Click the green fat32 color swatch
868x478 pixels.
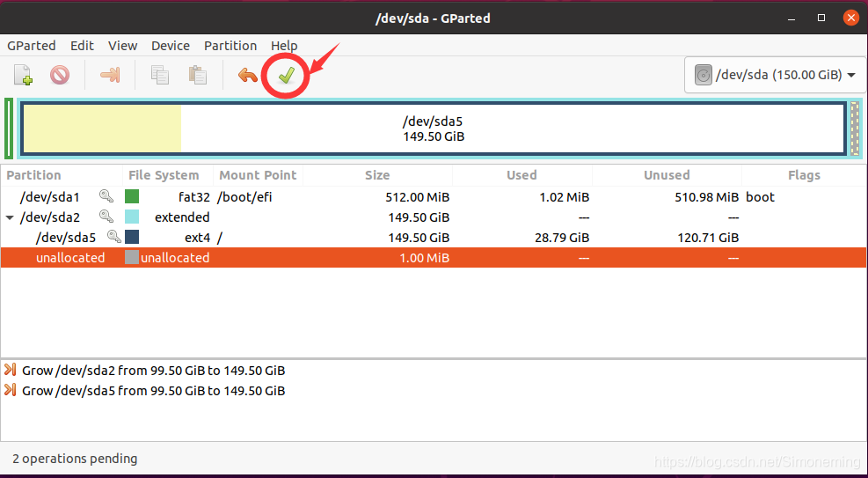132,196
